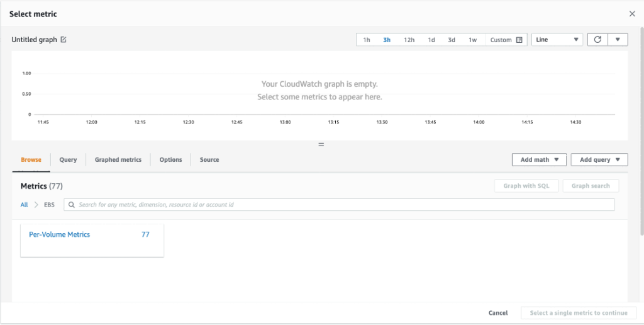
Task: Open Per-Volume Metrics card
Action: coord(92,241)
